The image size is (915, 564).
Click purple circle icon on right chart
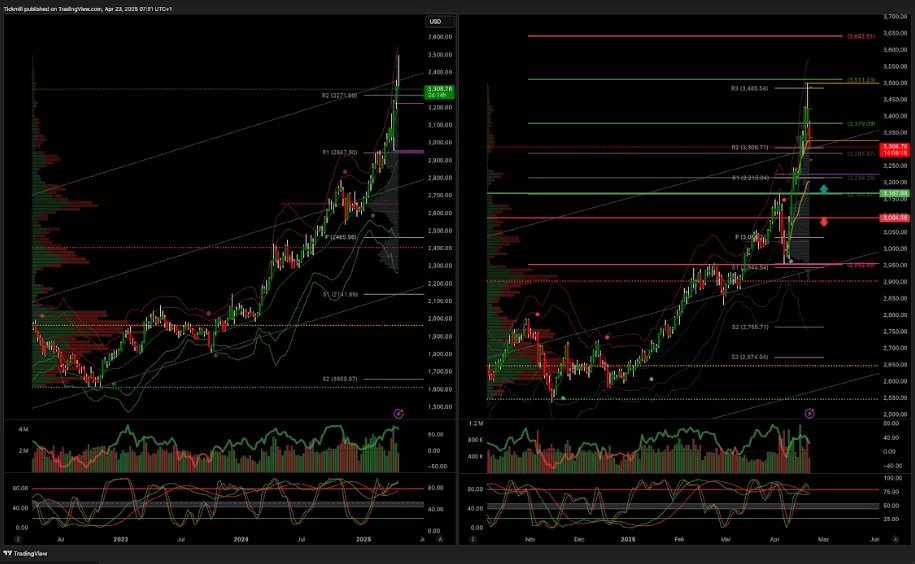pyautogui.click(x=809, y=412)
